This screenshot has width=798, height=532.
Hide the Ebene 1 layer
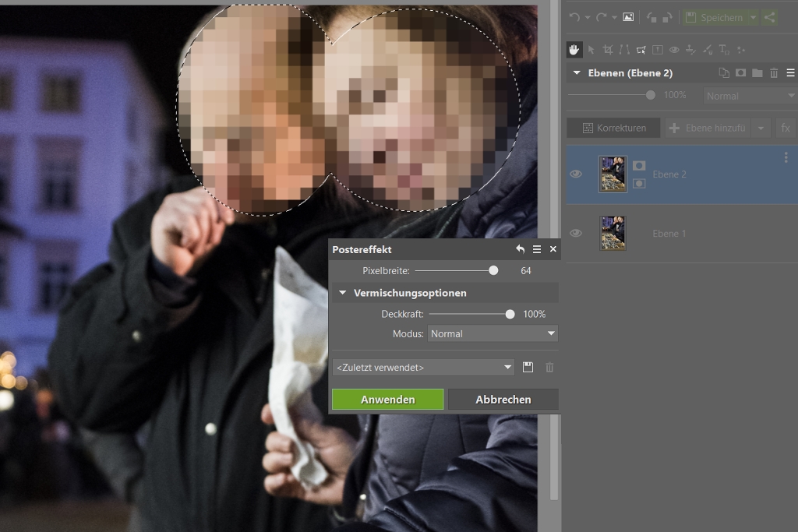(576, 233)
